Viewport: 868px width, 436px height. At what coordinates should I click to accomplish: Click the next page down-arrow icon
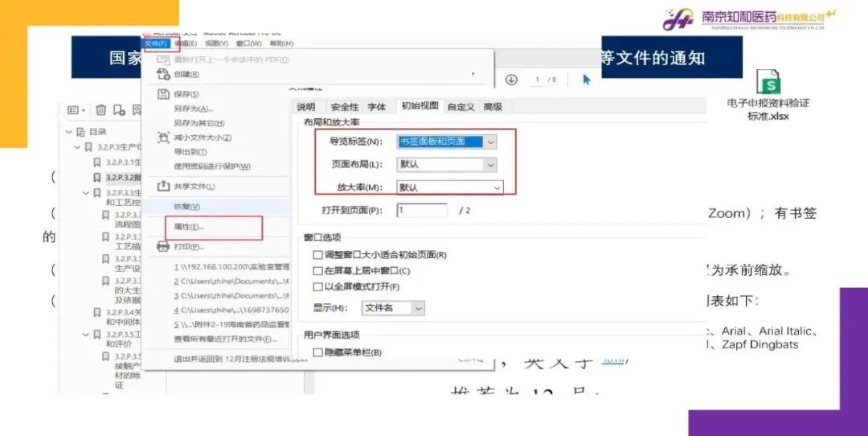(511, 80)
